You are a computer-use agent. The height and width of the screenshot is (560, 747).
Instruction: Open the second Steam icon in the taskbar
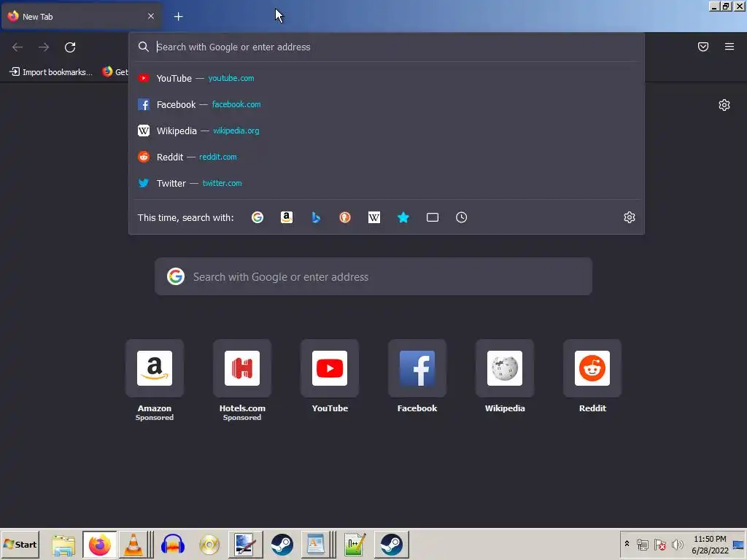point(391,545)
